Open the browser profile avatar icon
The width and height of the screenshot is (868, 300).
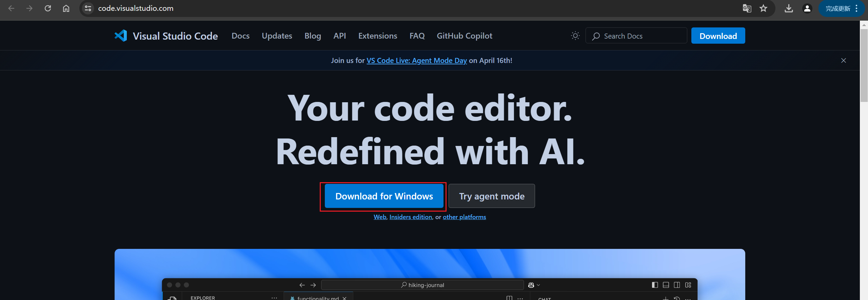tap(807, 8)
